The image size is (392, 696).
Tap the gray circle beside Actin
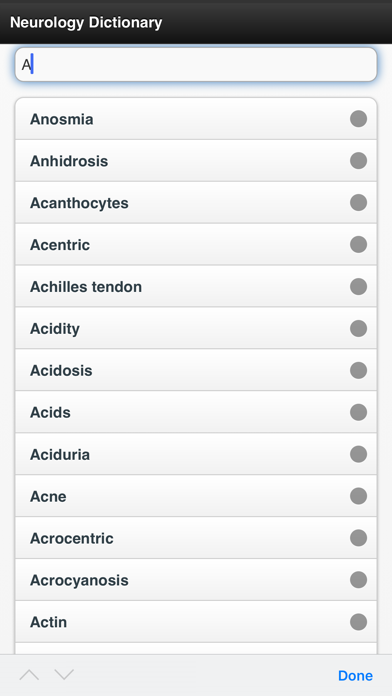[x=358, y=621]
